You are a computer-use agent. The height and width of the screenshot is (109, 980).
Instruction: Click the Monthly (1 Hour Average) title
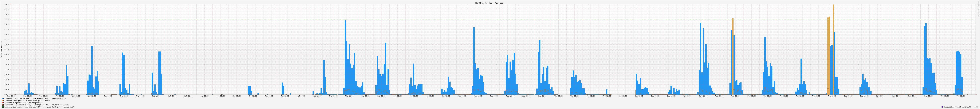(490, 3)
